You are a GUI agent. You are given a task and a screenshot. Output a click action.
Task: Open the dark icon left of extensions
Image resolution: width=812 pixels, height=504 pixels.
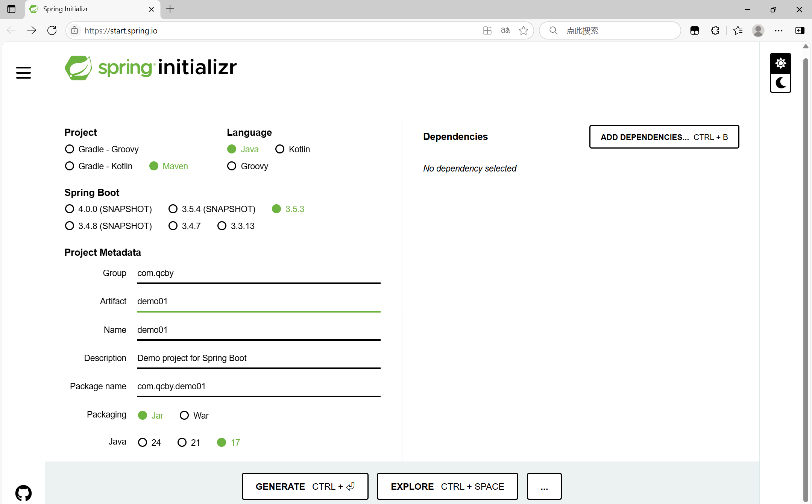pyautogui.click(x=695, y=30)
